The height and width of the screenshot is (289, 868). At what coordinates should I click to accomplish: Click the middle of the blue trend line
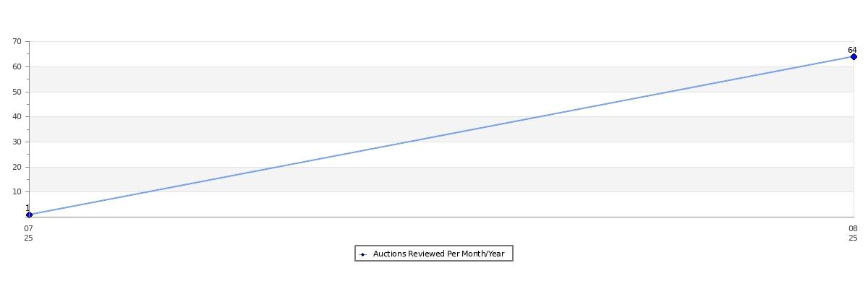pyautogui.click(x=441, y=135)
